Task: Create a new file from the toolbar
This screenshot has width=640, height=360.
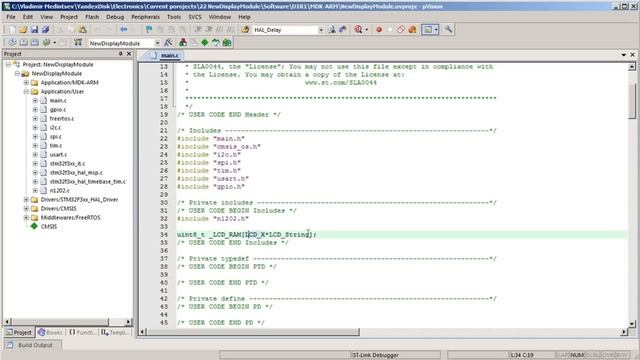Action: [x=12, y=29]
